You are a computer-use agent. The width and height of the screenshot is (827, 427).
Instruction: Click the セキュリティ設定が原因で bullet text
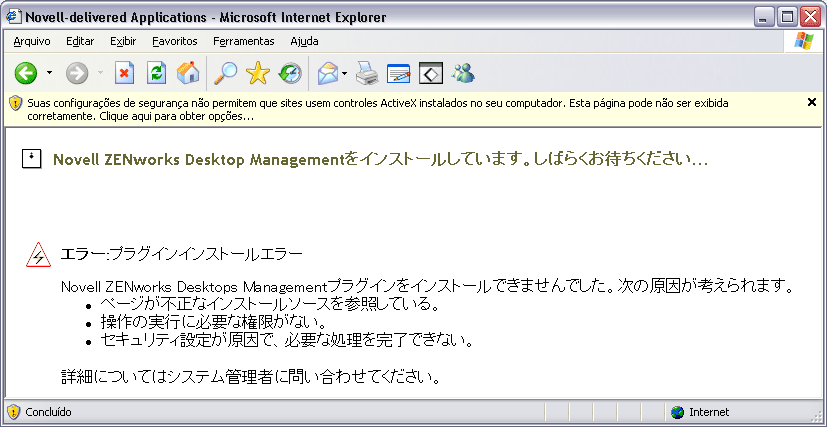(x=286, y=340)
